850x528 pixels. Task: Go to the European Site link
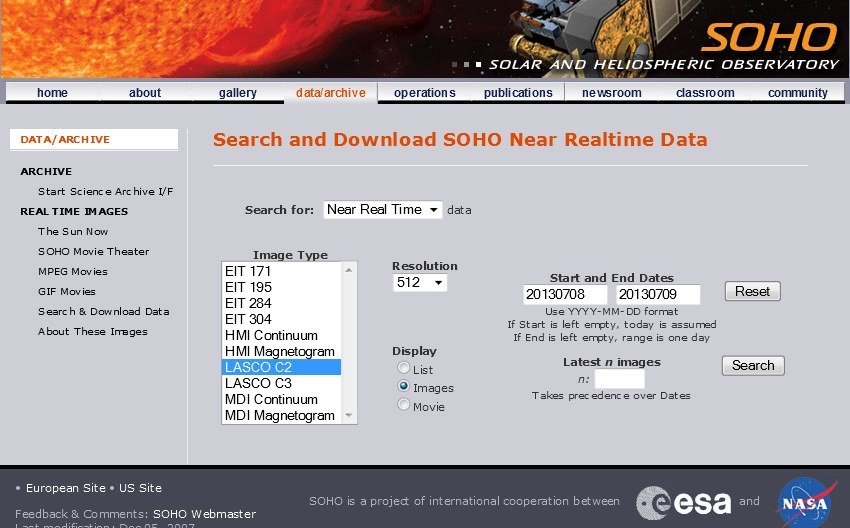(x=66, y=488)
